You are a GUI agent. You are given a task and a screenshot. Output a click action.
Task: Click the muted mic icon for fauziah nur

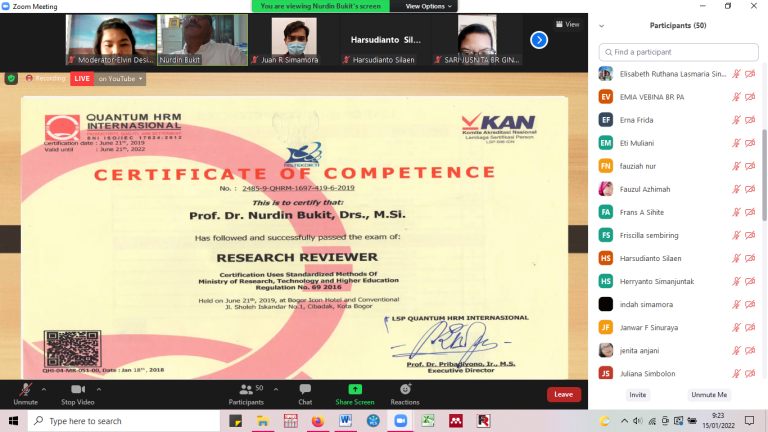[736, 166]
